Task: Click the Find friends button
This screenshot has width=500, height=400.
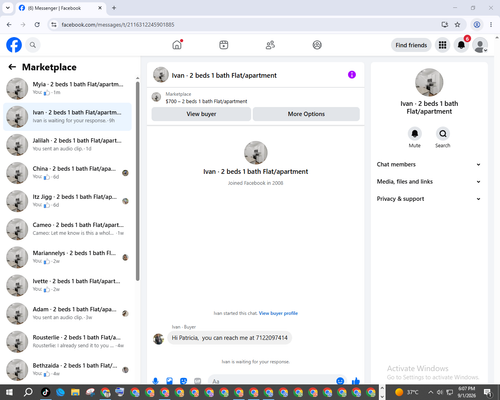Action: [x=411, y=45]
